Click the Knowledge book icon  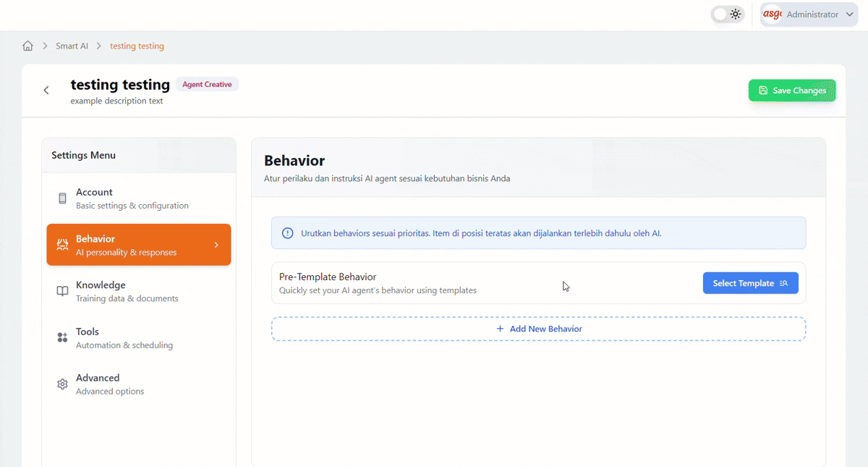tap(62, 291)
